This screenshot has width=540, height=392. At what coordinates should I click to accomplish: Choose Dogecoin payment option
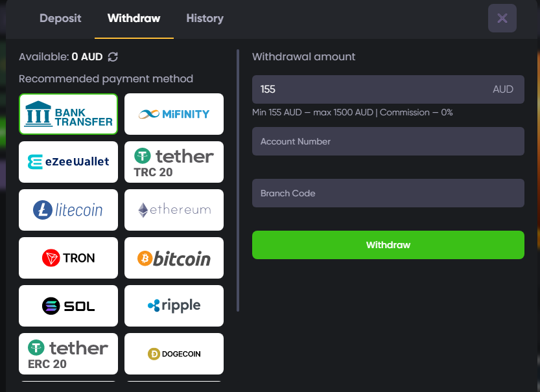click(x=174, y=354)
